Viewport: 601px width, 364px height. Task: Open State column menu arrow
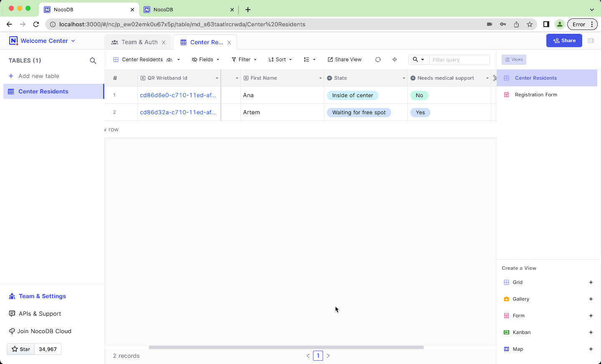tap(404, 78)
